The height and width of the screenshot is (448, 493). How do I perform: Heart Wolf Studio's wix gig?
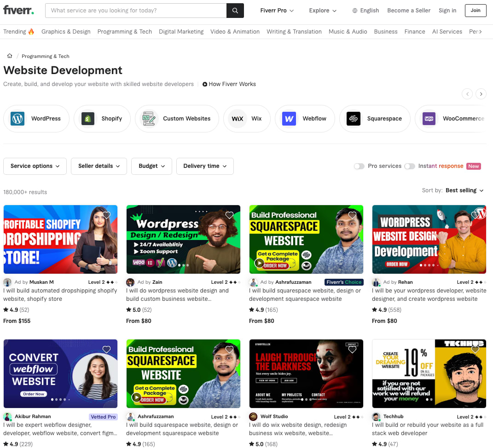353,350
